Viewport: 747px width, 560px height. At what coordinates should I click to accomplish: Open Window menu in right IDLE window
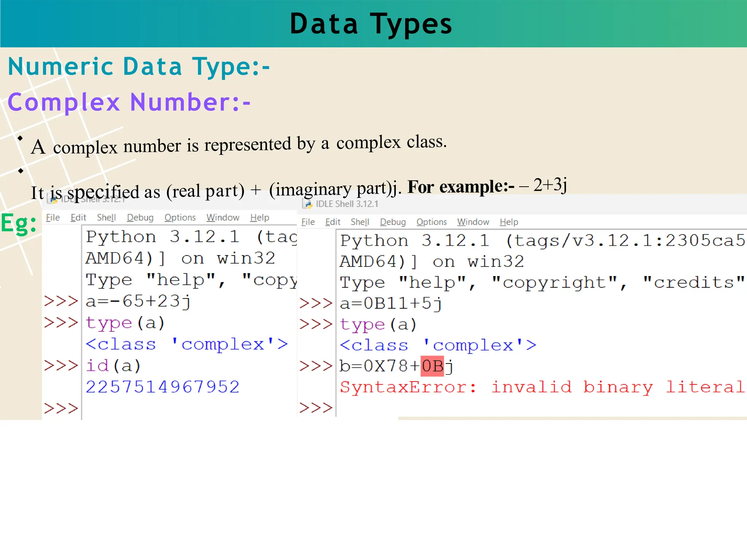(x=473, y=222)
